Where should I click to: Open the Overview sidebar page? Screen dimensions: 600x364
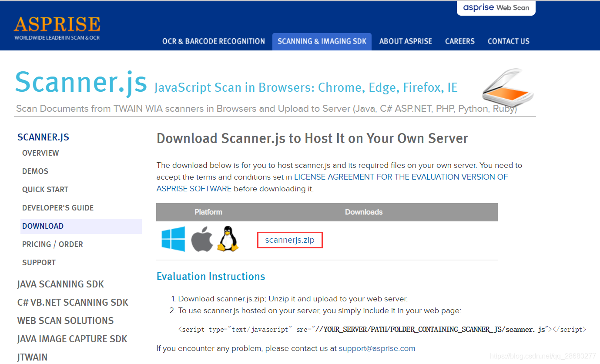point(40,153)
